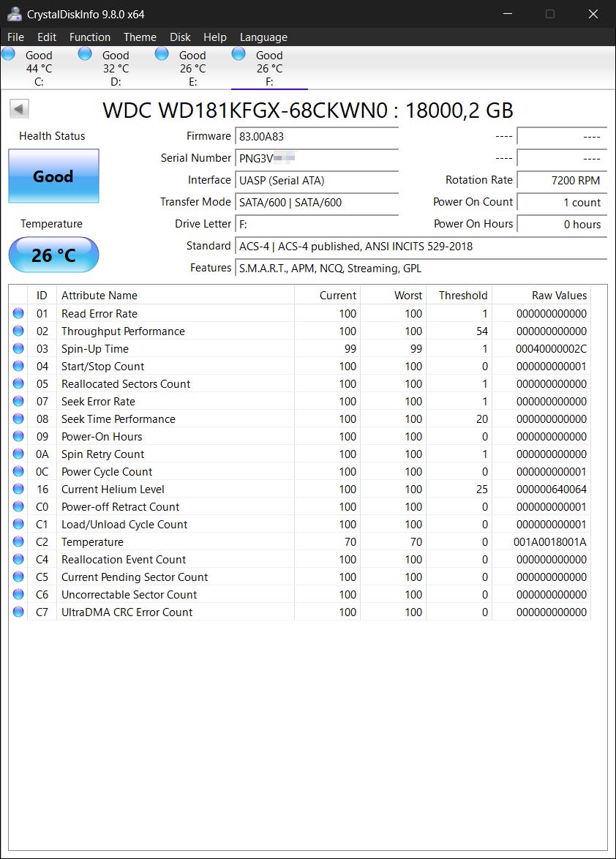Image resolution: width=616 pixels, height=859 pixels.
Task: Click status orb for Spin-Up Time
Action: tap(18, 348)
